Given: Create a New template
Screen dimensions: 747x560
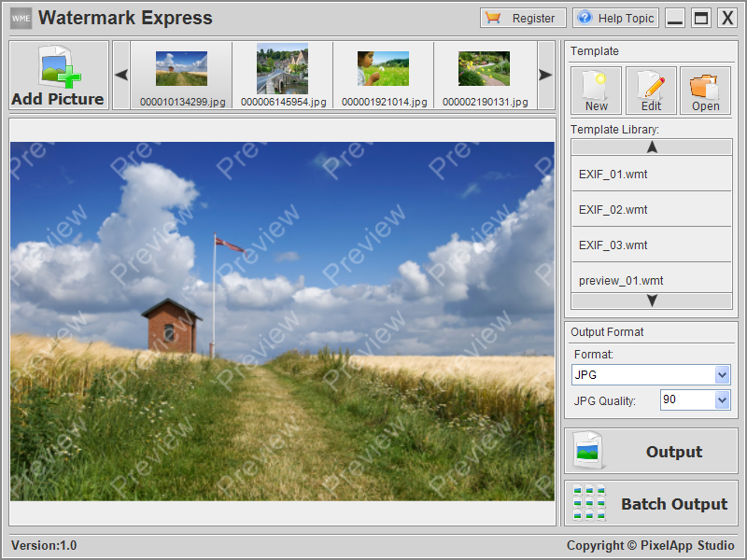Looking at the screenshot, I should pos(596,91).
